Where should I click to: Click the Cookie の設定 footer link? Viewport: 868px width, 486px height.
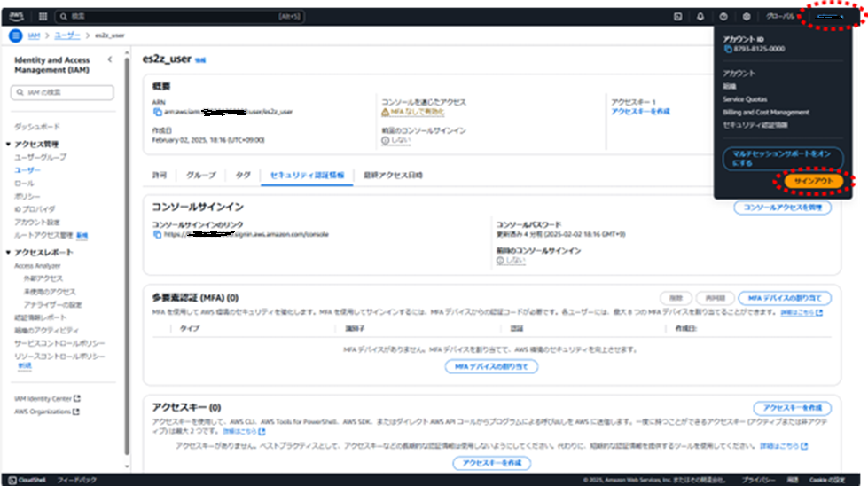pos(827,480)
